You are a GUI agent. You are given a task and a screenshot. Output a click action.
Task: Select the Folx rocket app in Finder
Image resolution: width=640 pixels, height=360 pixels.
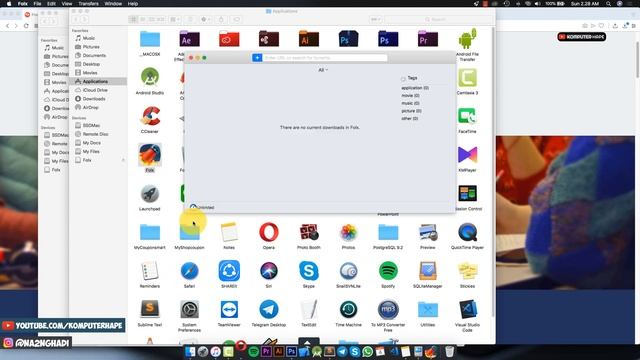150,155
